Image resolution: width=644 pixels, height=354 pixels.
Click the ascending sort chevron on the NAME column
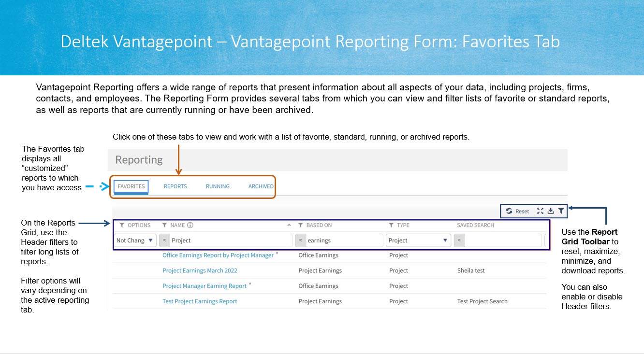click(x=289, y=225)
